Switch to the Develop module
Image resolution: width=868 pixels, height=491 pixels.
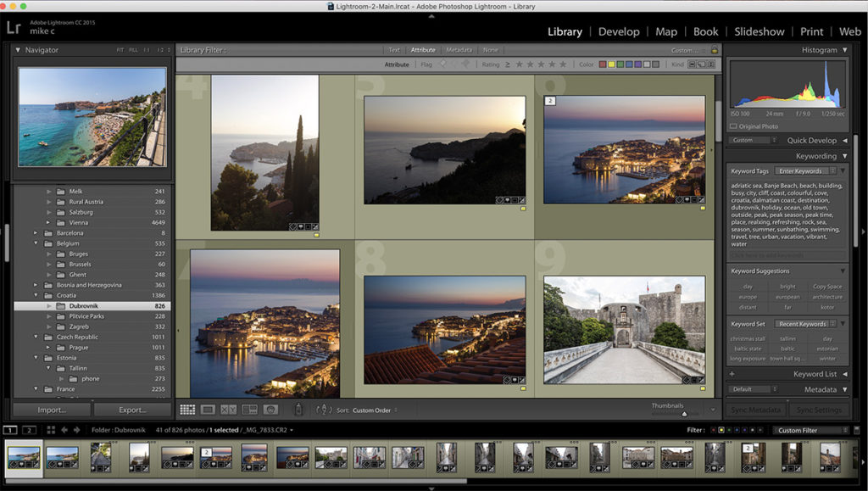(x=619, y=31)
